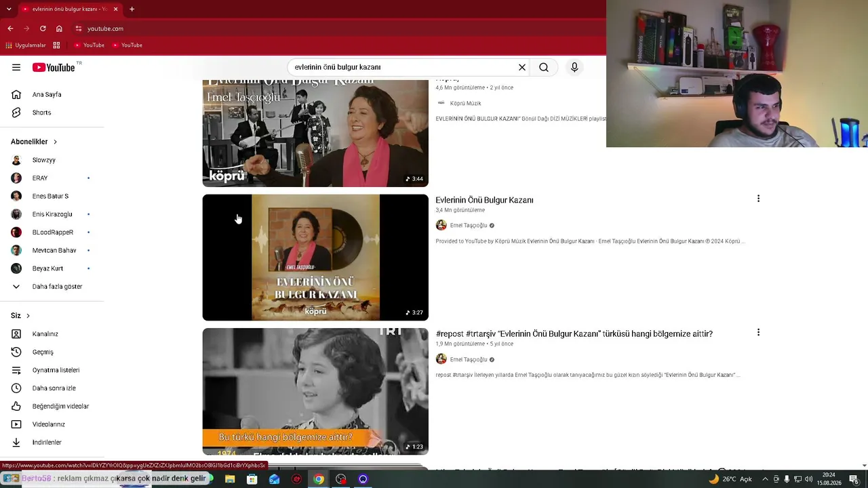Click the YouTube logo
This screenshot has height=488, width=868.
(54, 67)
